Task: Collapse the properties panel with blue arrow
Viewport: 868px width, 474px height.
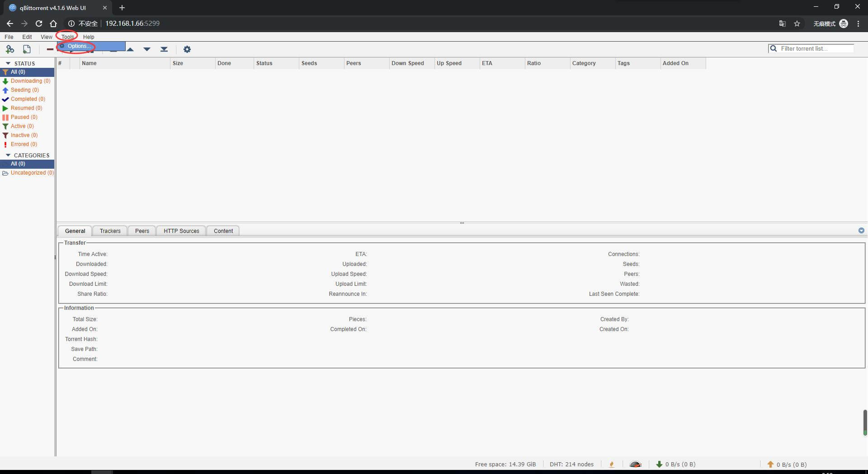Action: [861, 231]
